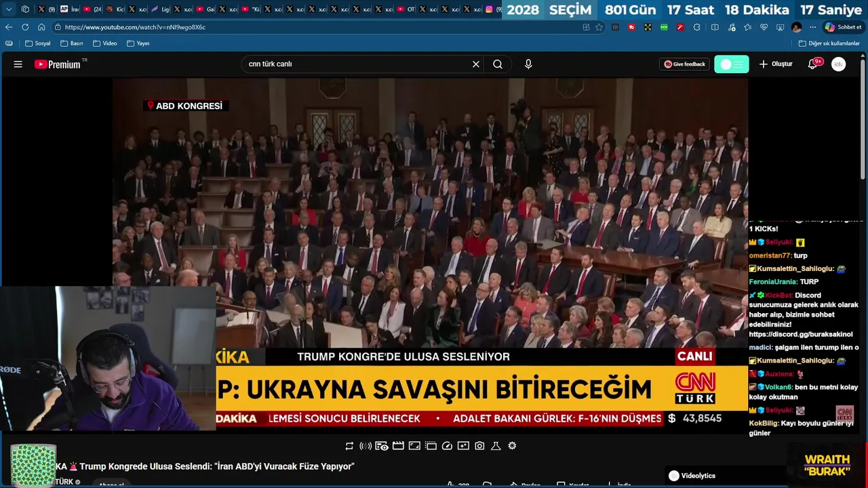The height and width of the screenshot is (488, 868).
Task: Click the YouTube search magnifier button
Action: [498, 64]
